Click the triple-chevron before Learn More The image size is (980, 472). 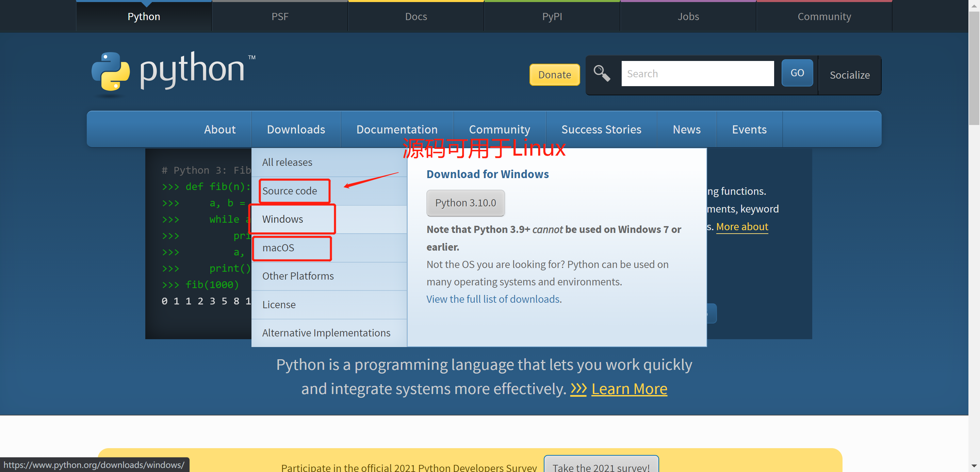[578, 389]
